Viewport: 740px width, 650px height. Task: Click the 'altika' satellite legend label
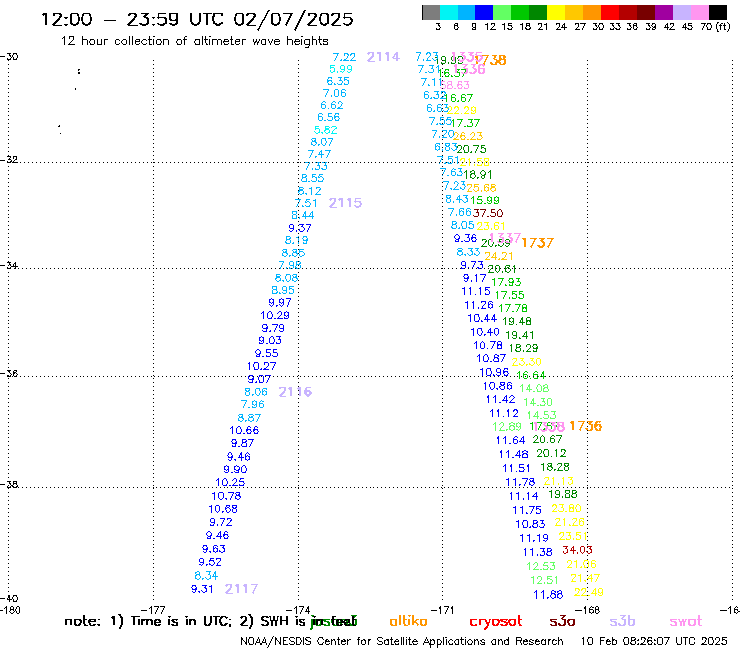click(408, 621)
